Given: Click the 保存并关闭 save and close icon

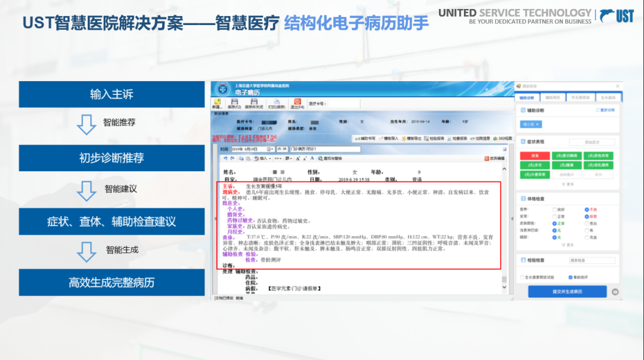Looking at the screenshot, I should 254,101.
